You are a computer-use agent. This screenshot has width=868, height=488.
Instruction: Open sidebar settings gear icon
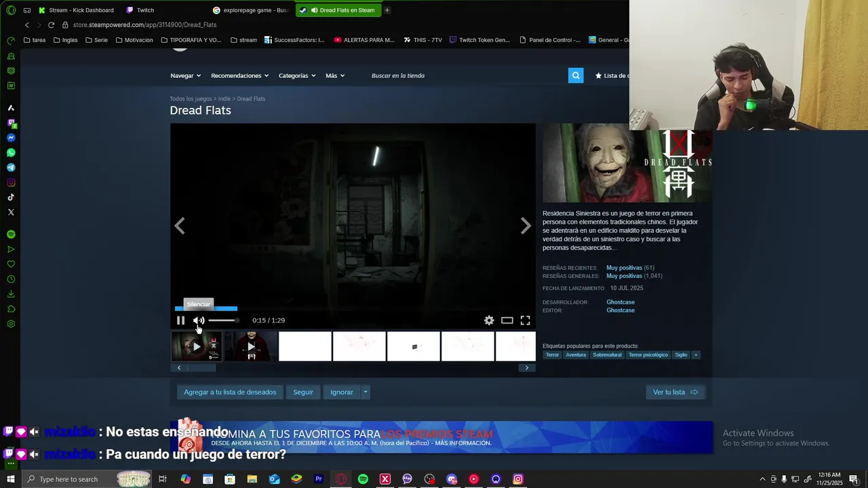click(x=11, y=324)
